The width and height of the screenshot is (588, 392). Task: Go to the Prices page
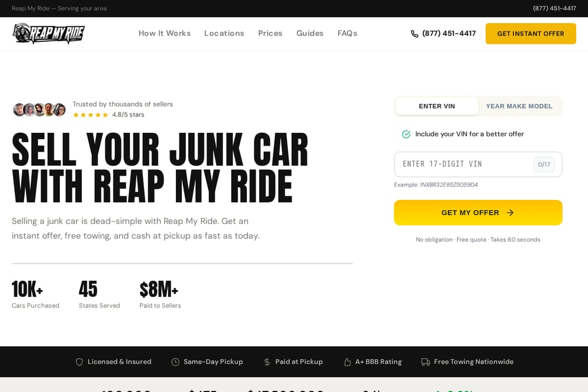[270, 33]
